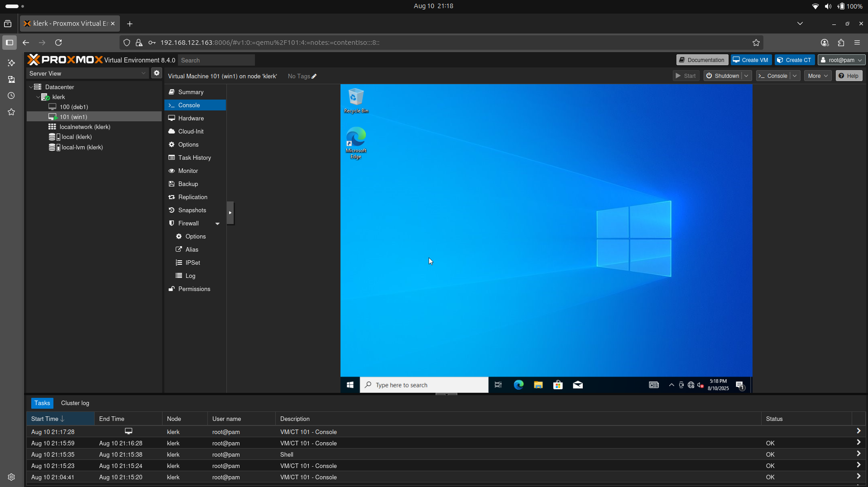Open the Server View dropdown

(x=87, y=73)
